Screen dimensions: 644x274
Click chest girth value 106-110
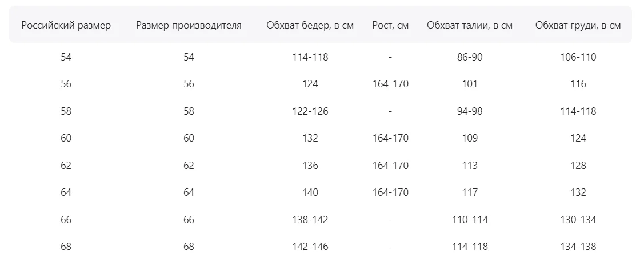coord(578,57)
